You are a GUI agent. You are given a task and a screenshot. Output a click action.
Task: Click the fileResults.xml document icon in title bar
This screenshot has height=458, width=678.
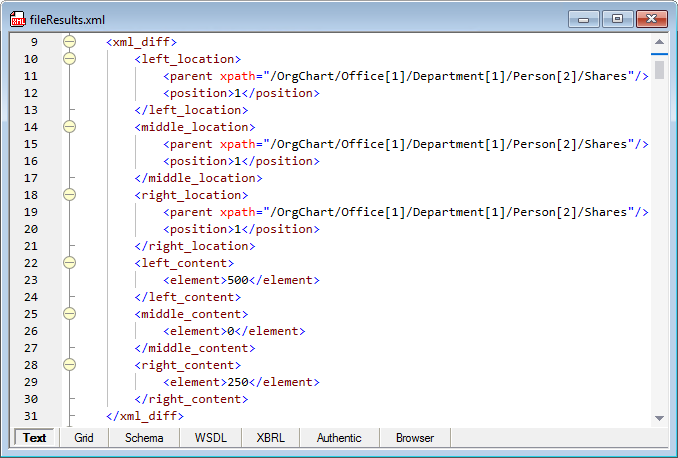pos(18,19)
